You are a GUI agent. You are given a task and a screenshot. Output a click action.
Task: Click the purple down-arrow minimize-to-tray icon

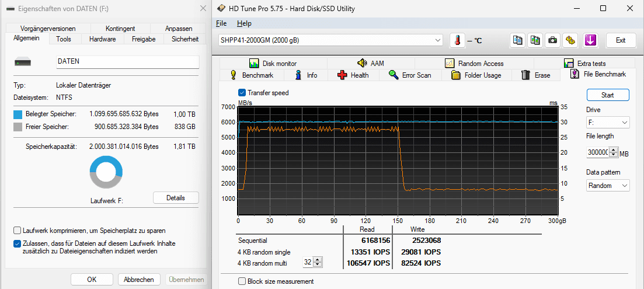coord(590,40)
